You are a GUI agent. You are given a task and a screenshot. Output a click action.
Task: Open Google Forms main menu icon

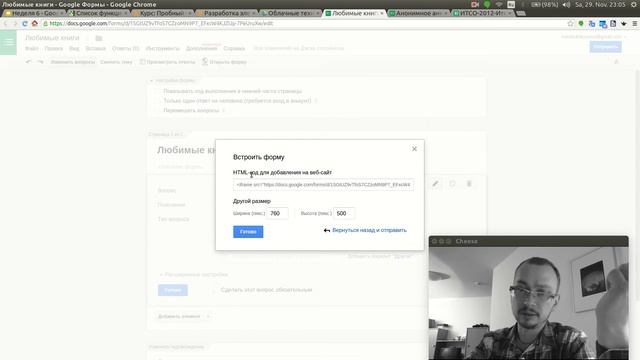click(x=8, y=42)
